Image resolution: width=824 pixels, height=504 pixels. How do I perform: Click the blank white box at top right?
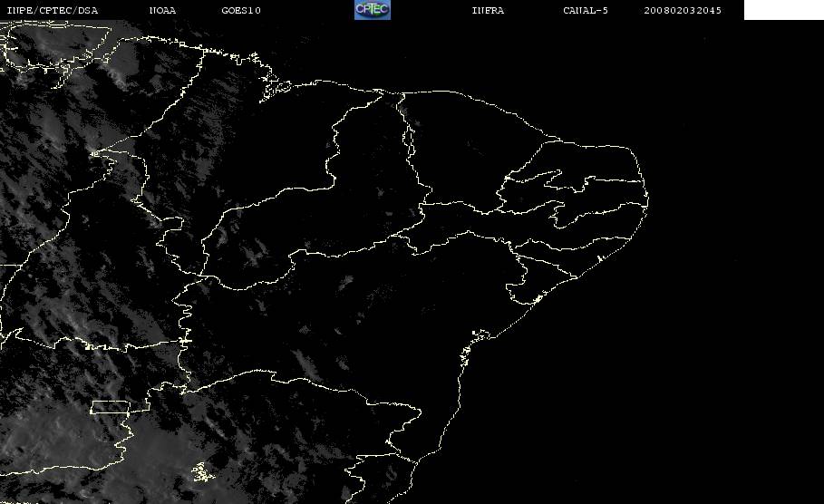pyautogui.click(x=783, y=9)
